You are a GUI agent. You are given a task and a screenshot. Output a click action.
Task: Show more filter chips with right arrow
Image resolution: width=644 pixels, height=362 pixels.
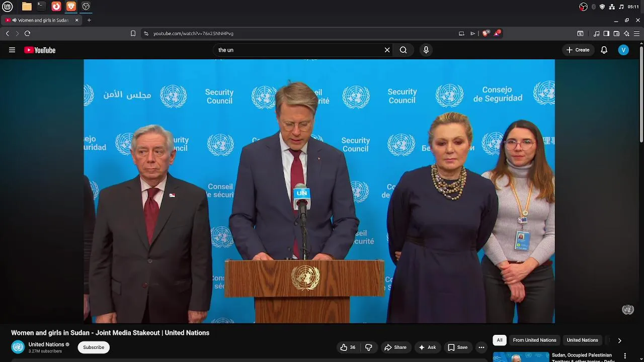point(619,340)
